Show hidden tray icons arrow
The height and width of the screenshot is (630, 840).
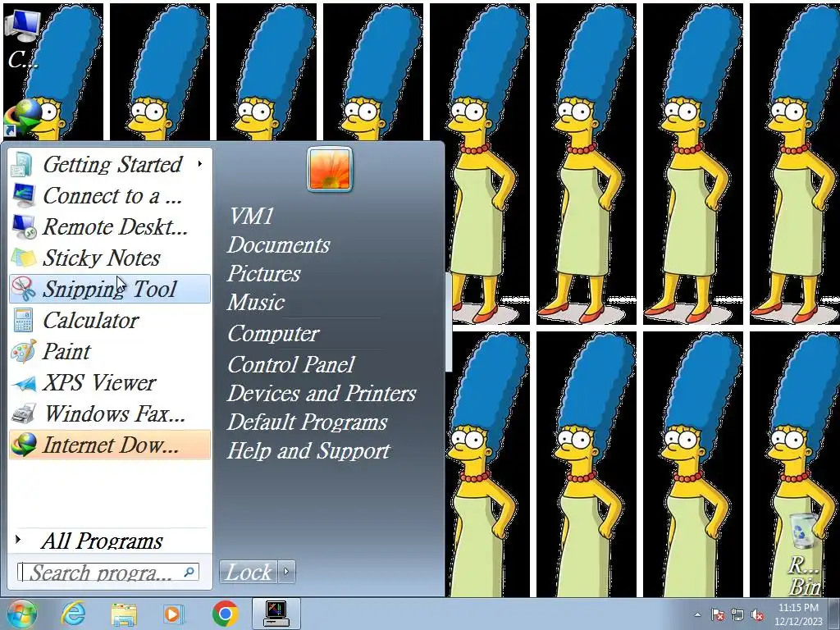697,615
